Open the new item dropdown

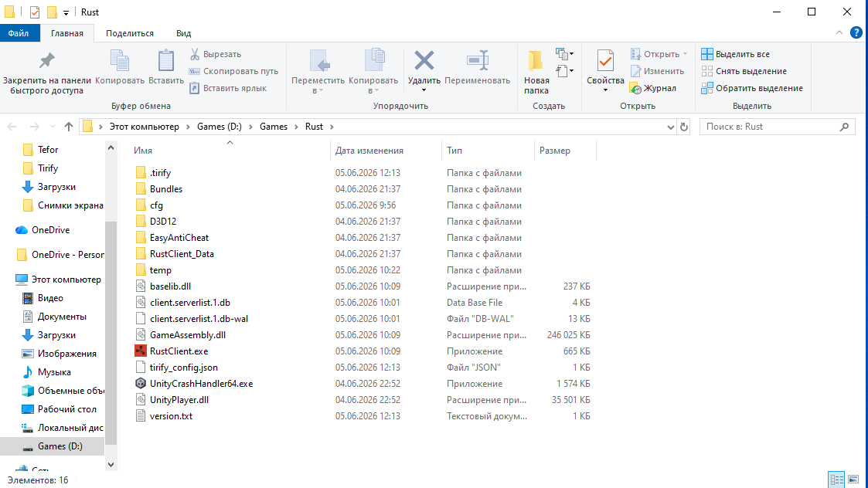point(565,54)
